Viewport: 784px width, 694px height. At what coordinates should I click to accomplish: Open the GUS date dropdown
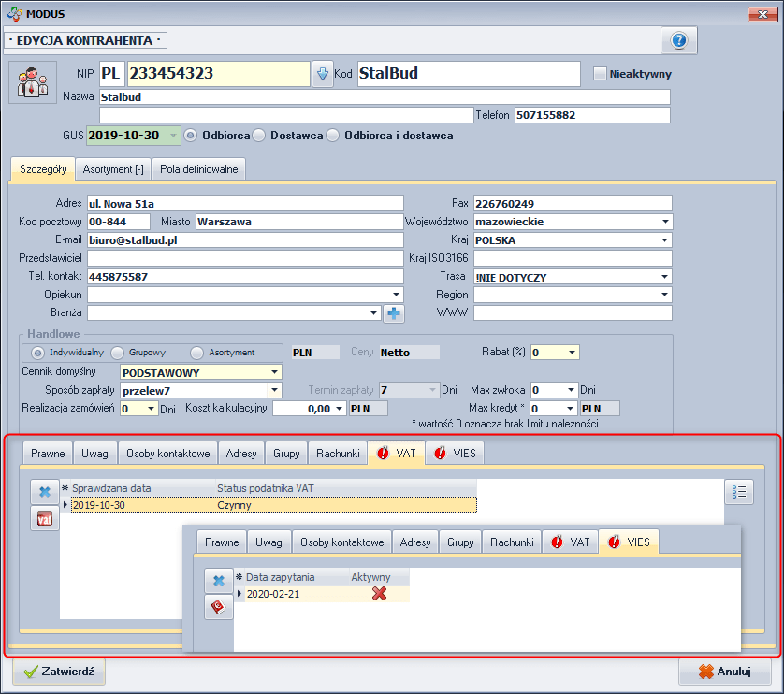point(173,136)
